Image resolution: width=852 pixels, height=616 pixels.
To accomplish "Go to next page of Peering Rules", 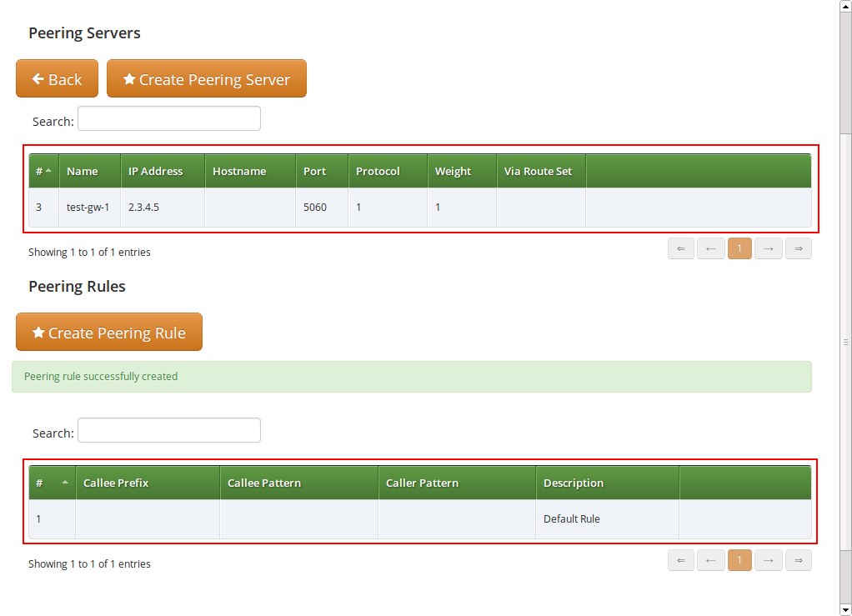I will (769, 561).
